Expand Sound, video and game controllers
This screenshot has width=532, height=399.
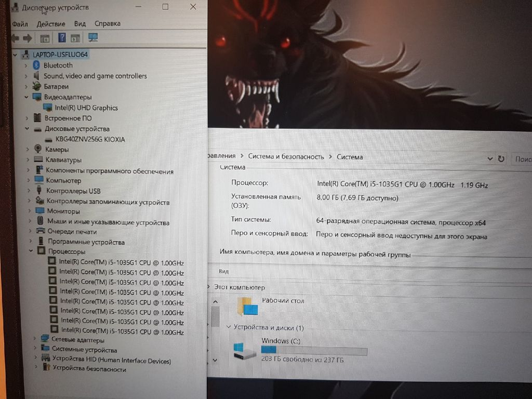tap(26, 76)
